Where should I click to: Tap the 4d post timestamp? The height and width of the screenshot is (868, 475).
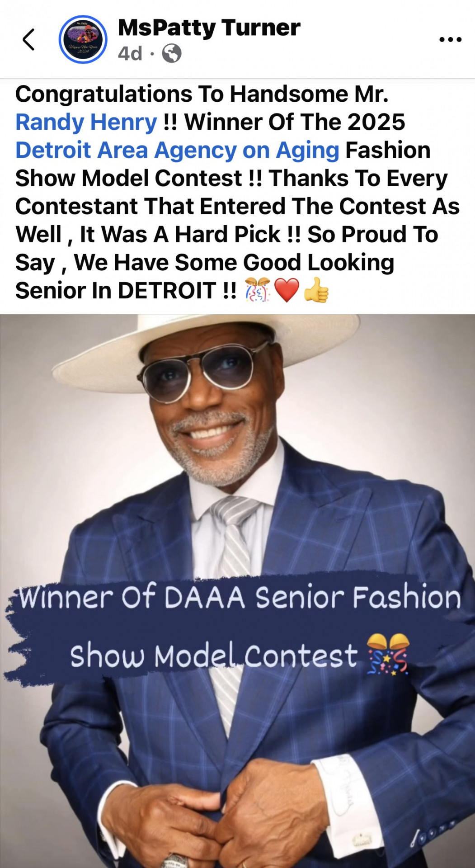130,53
